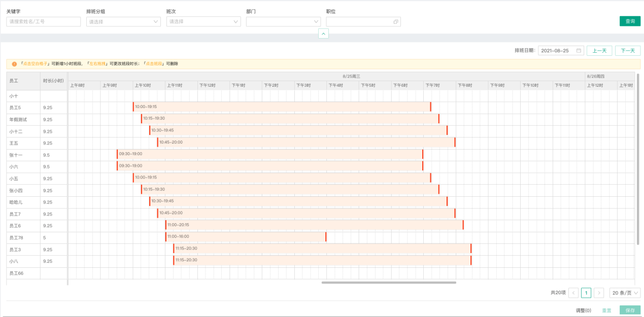Image resolution: width=644 pixels, height=317 pixels.
Task: Click the 重置 reset link
Action: point(606,310)
